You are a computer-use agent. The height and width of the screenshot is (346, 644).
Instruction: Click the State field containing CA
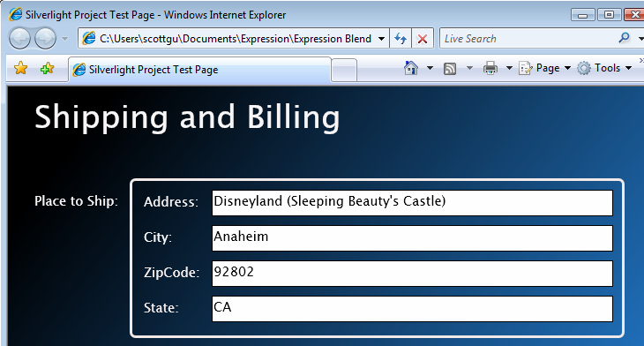(412, 309)
